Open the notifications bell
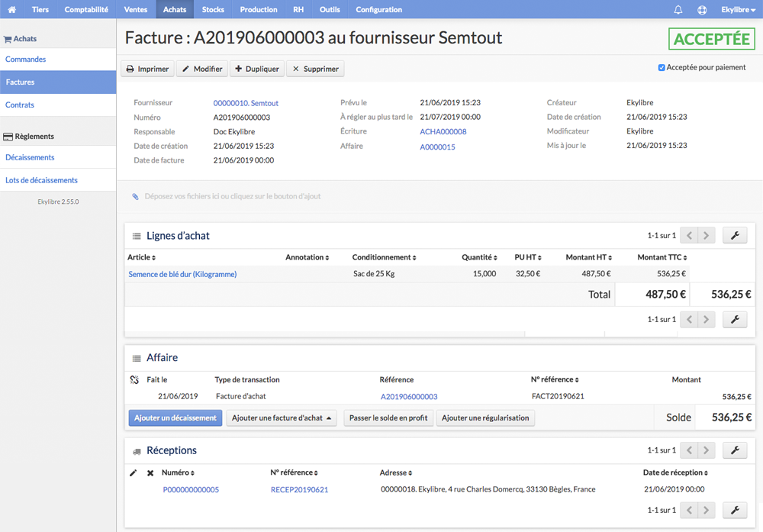The width and height of the screenshot is (763, 532). tap(678, 9)
